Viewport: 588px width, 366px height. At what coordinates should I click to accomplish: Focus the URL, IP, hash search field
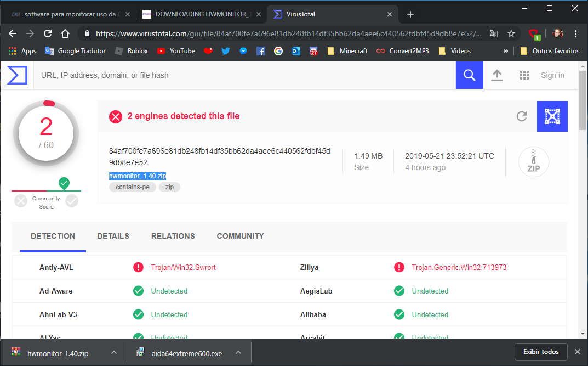(x=244, y=75)
